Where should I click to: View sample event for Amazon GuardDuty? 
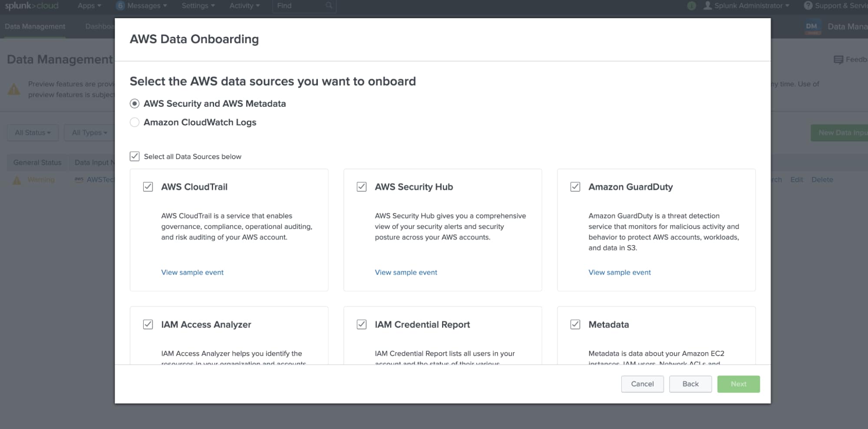pos(620,272)
